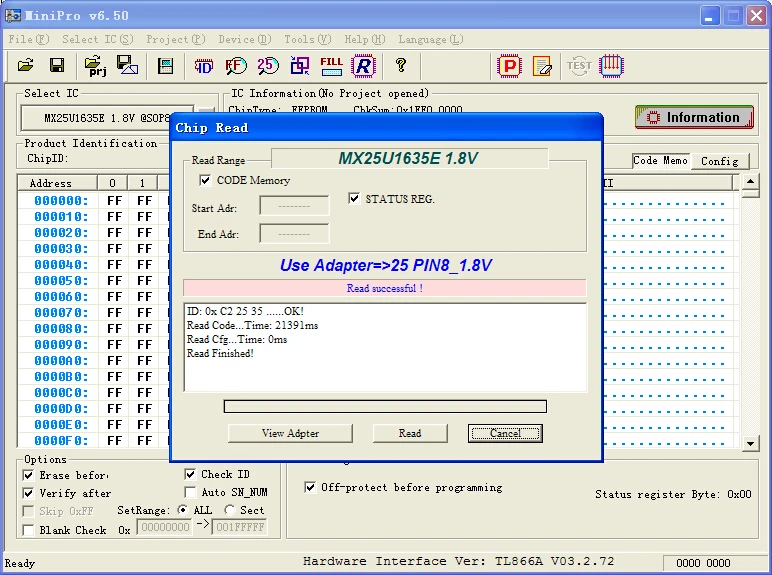The height and width of the screenshot is (575, 772).
Task: Click the Read Code...Time: 21391ms line
Action: [252, 325]
